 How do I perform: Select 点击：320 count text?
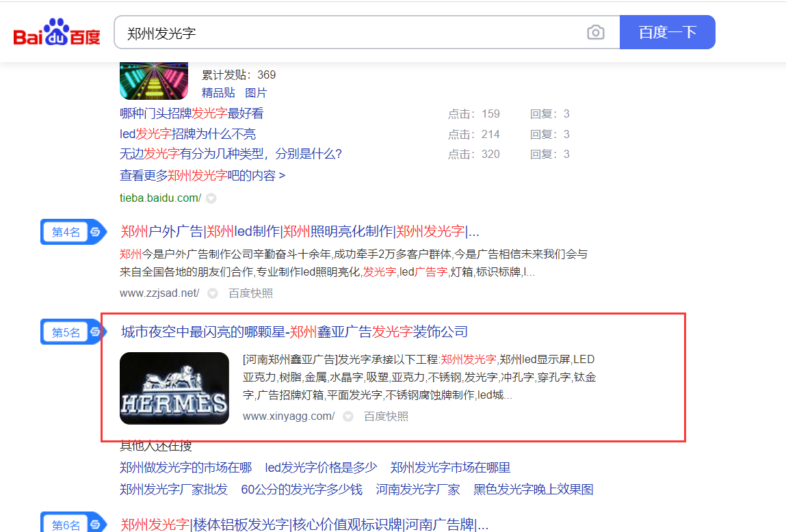[x=473, y=154]
